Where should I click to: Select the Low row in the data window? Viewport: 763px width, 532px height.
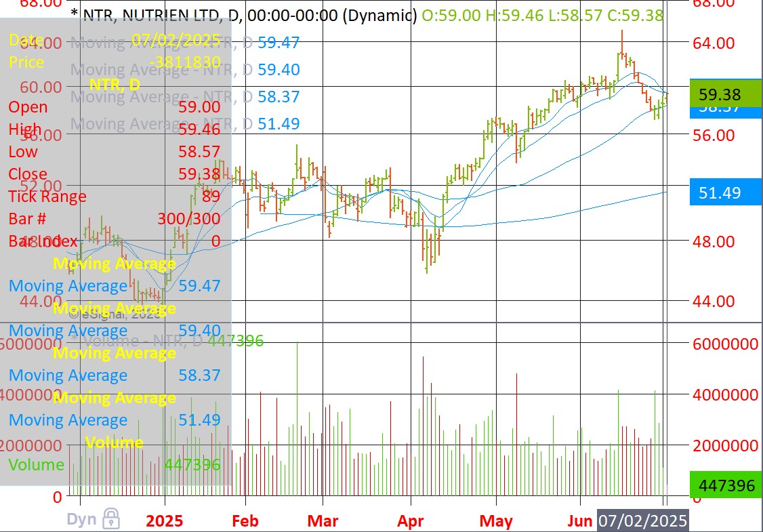pos(115,151)
